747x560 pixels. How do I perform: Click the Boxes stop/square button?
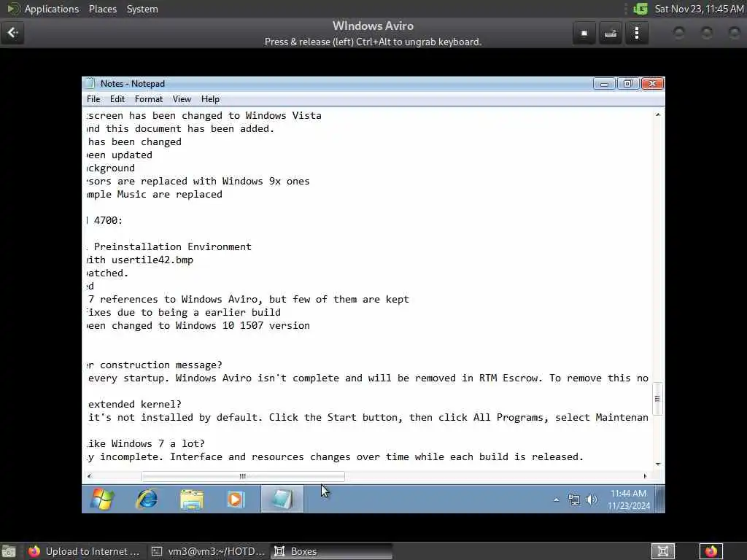point(584,33)
